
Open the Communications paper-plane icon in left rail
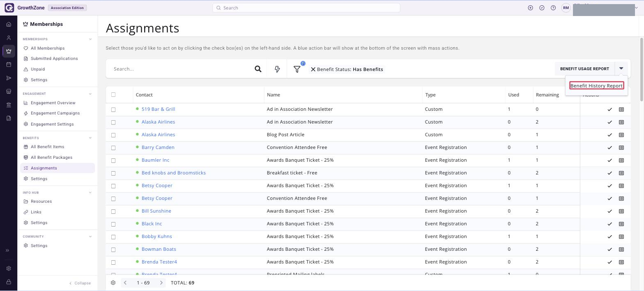[9, 78]
